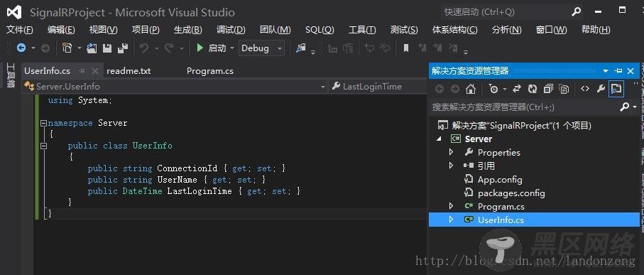The height and width of the screenshot is (275, 644).
Task: Switch to the readme.txt tab
Action: [x=128, y=70]
